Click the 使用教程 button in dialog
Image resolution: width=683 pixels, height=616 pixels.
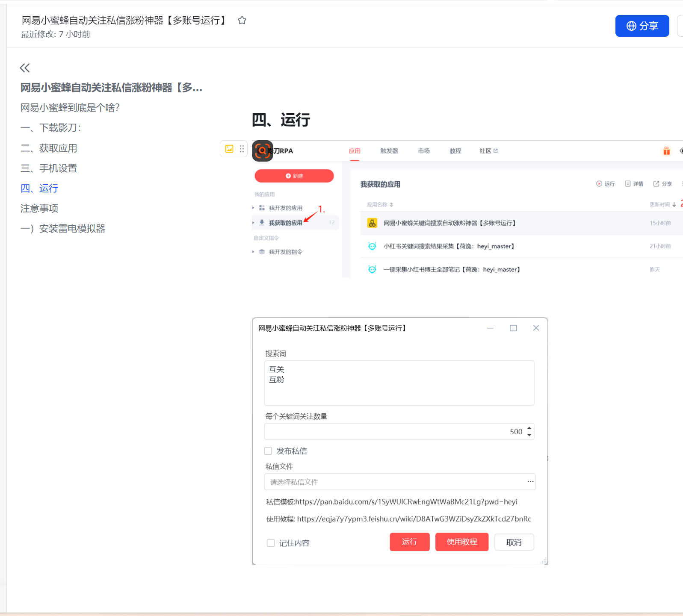click(x=462, y=542)
